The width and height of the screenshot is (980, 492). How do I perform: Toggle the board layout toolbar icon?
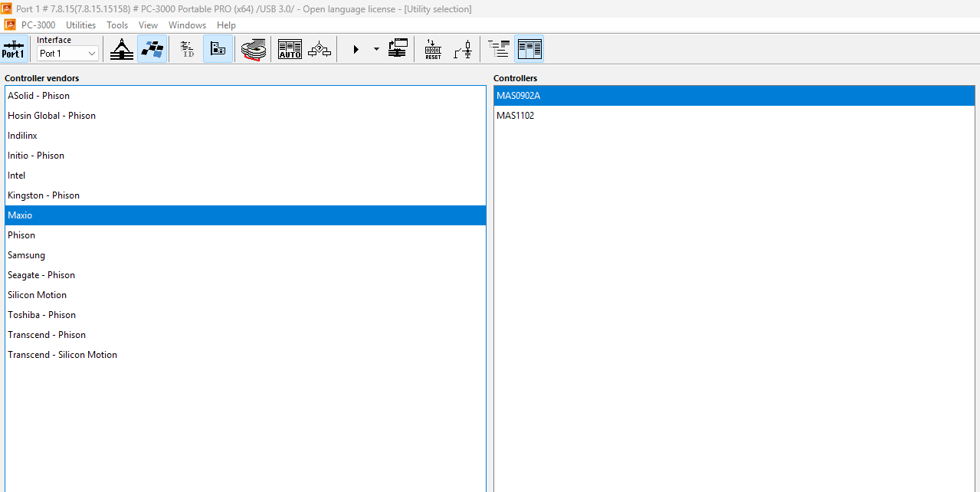[x=218, y=49]
